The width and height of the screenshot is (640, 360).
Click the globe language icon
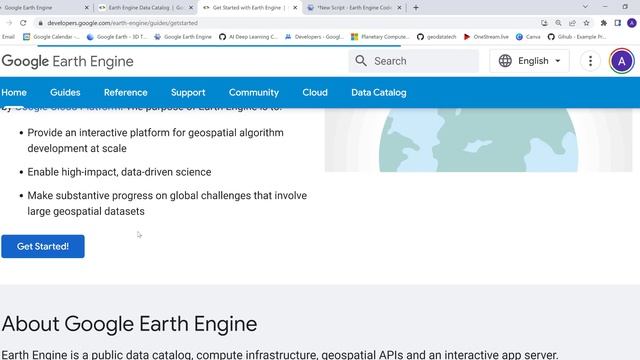click(x=505, y=61)
